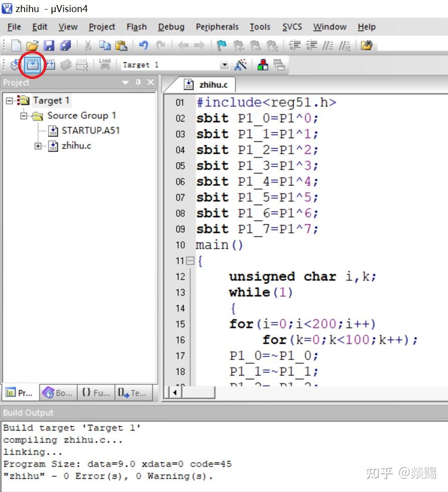
Task: Switch to the Templates (Te...) bottom tab
Action: [134, 393]
